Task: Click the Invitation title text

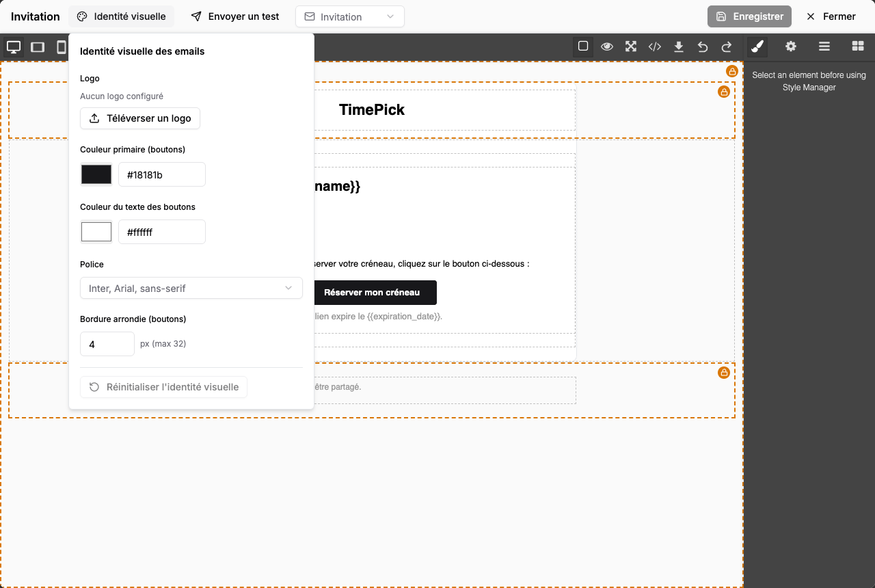Action: click(36, 16)
